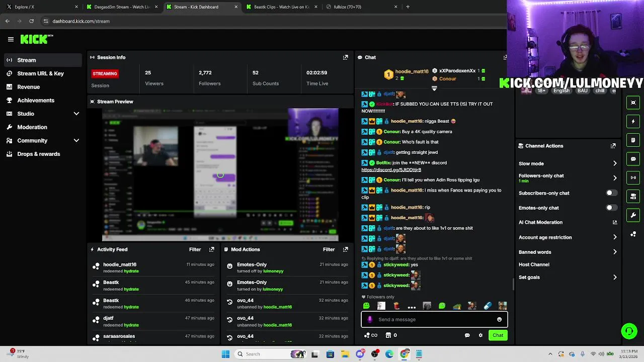This screenshot has width=644, height=362.
Task: Open new browser tab plus button
Action: 408,7
